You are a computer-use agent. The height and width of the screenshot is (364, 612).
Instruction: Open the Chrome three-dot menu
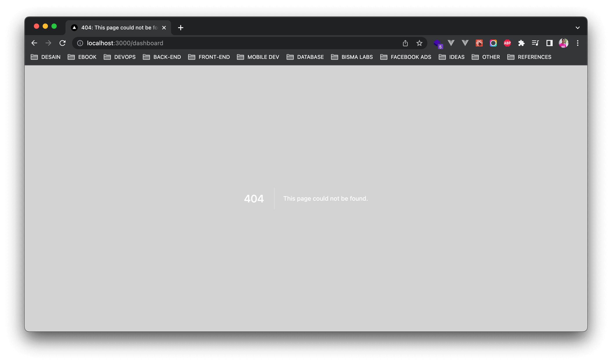point(578,43)
